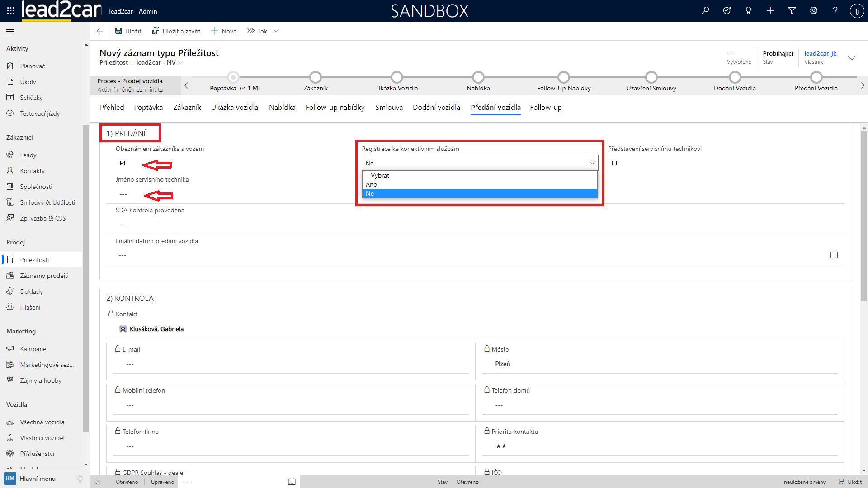Expand the header details chevron
The width and height of the screenshot is (868, 488).
[852, 58]
